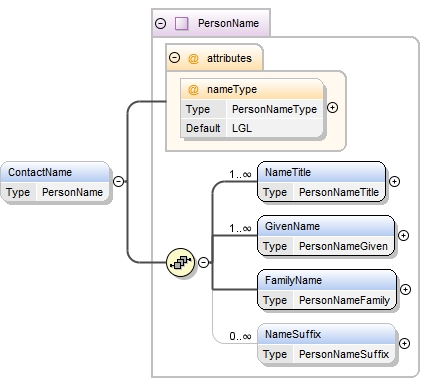Click the sequence compositor icon

pos(180,263)
